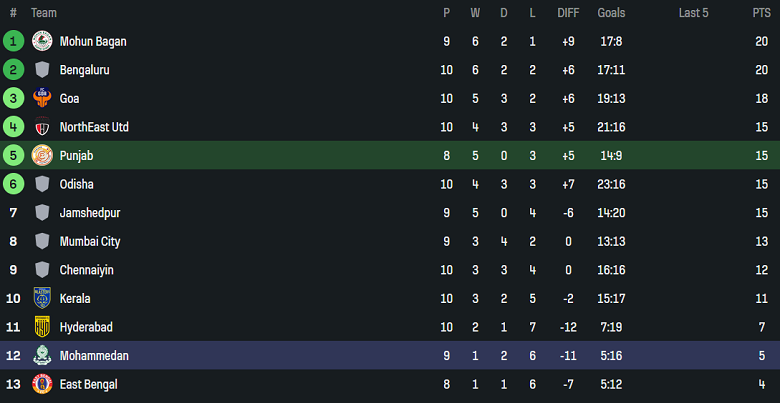Click the NorthEast Utd crest icon
780x403 pixels.
click(42, 127)
